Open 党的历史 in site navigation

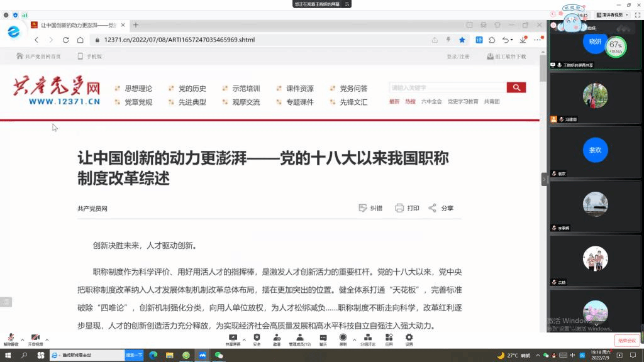[192, 89]
